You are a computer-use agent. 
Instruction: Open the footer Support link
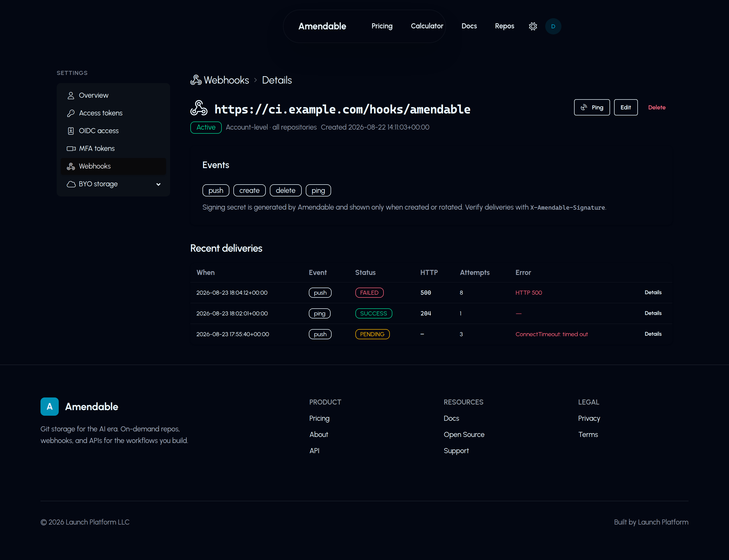[x=456, y=451]
